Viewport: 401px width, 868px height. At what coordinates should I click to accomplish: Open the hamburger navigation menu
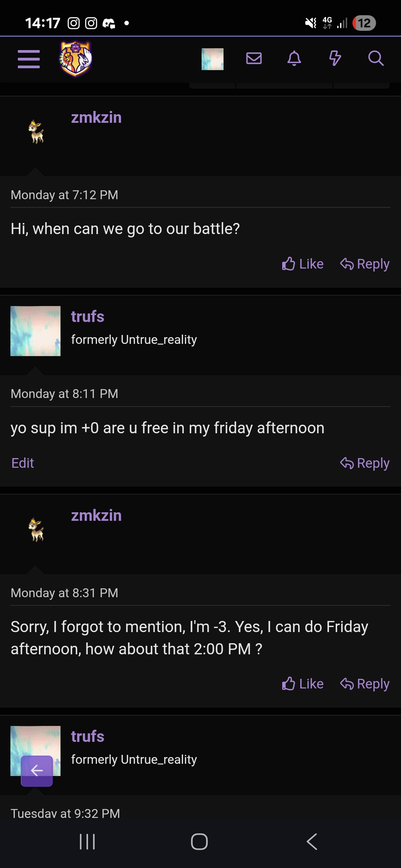(x=29, y=59)
